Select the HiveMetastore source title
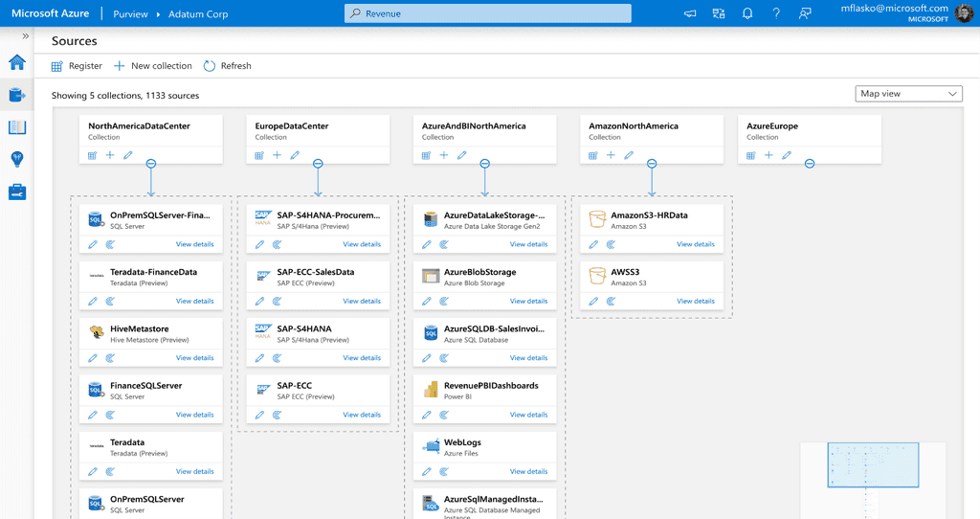 pos(140,328)
